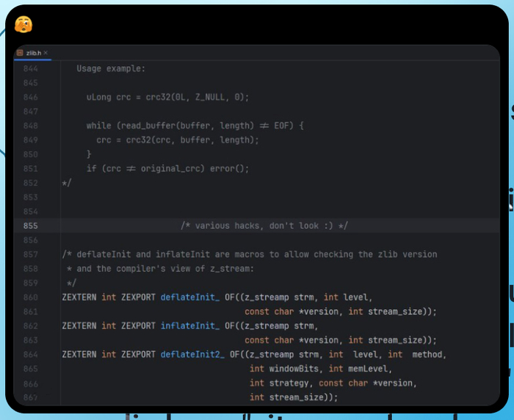Select gutter line number 860
Viewport: 514px width, 420px height.
tap(30, 297)
